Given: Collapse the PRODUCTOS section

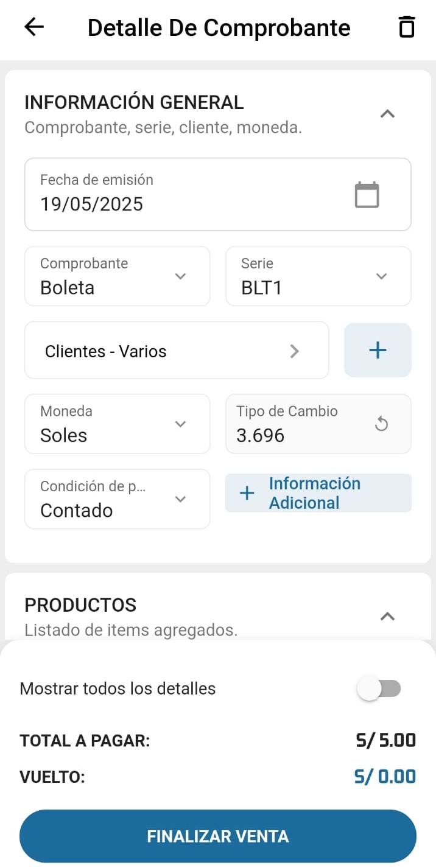Looking at the screenshot, I should (x=387, y=617).
